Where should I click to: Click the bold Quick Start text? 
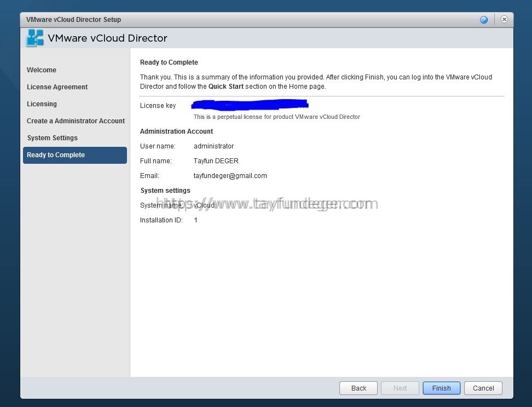pyautogui.click(x=226, y=87)
